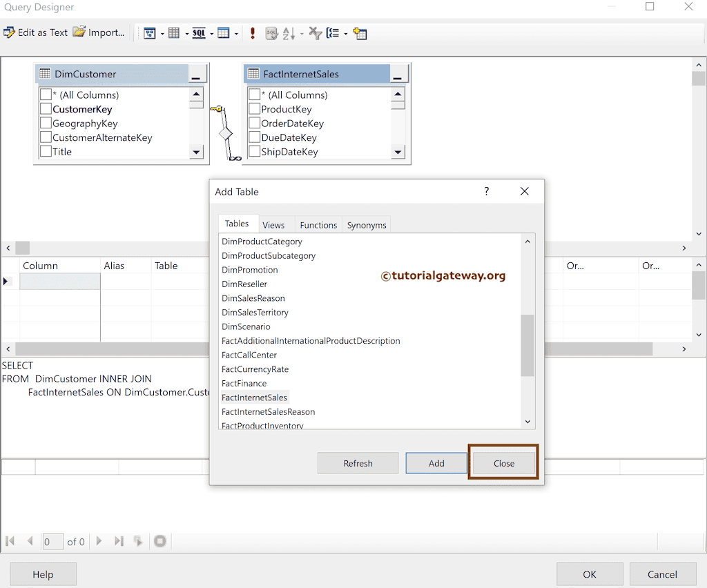This screenshot has height=588, width=707.
Task: Open the Synonyms tab
Action: point(366,224)
